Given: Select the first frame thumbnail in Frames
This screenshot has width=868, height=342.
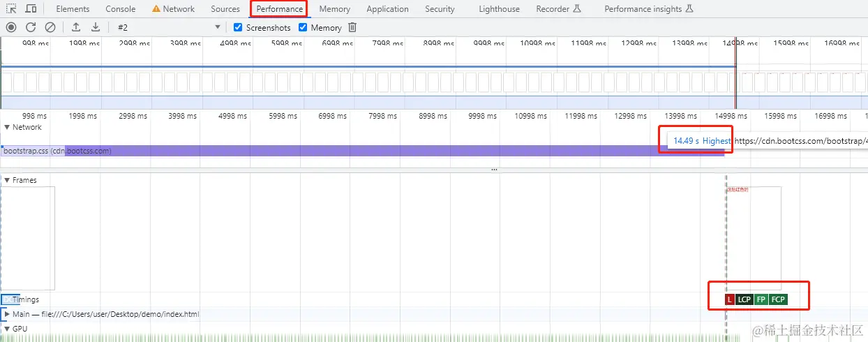Looking at the screenshot, I should tap(28, 238).
